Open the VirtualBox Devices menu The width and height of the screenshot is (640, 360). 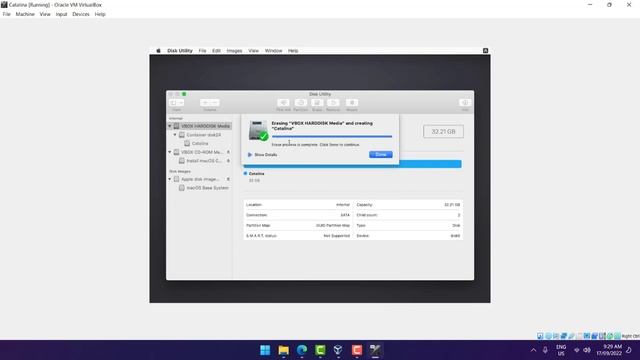coord(81,14)
